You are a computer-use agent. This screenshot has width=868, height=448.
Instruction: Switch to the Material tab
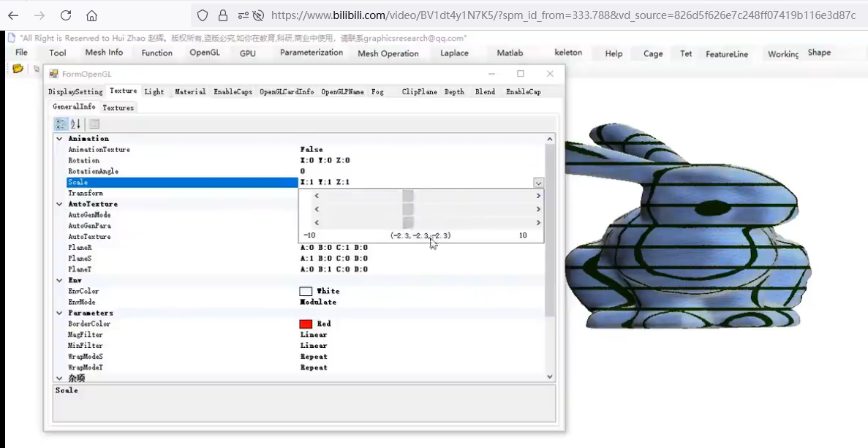190,92
